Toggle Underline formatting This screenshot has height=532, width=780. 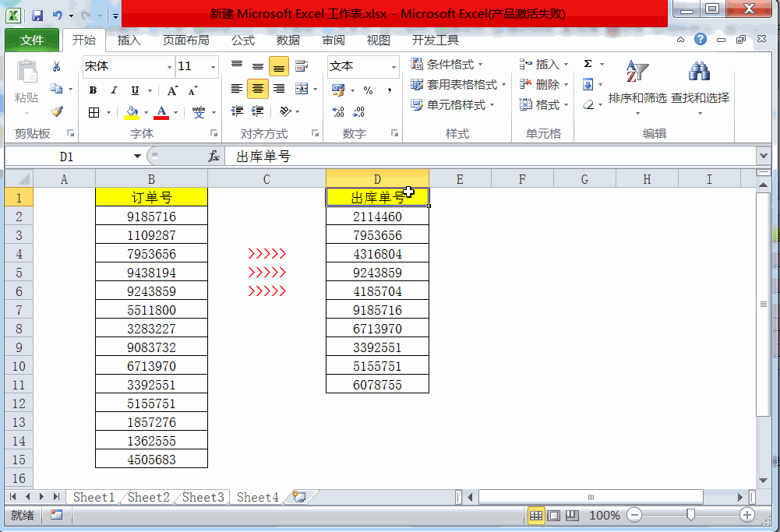click(x=135, y=90)
